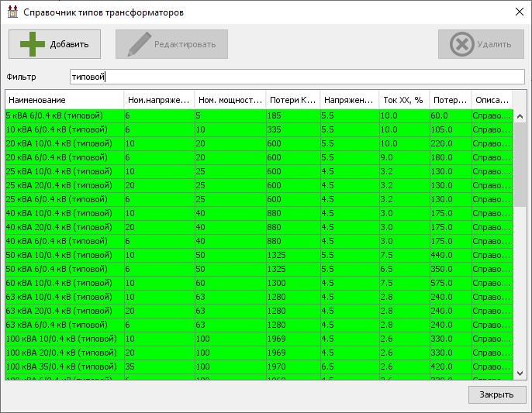Screen dimensions: 532x413
Task: Click the Ном.напряже… column header
Action: [x=160, y=100]
